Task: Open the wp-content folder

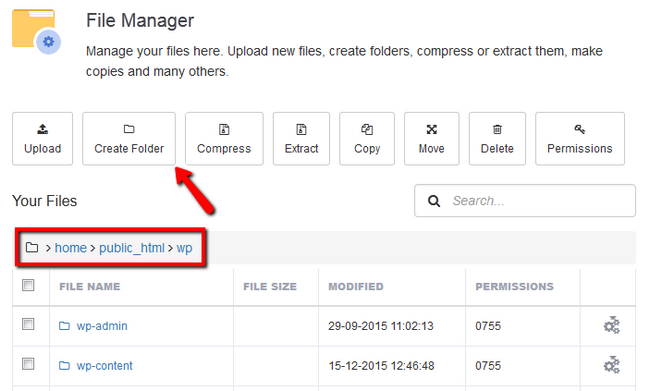Action: 104,366
